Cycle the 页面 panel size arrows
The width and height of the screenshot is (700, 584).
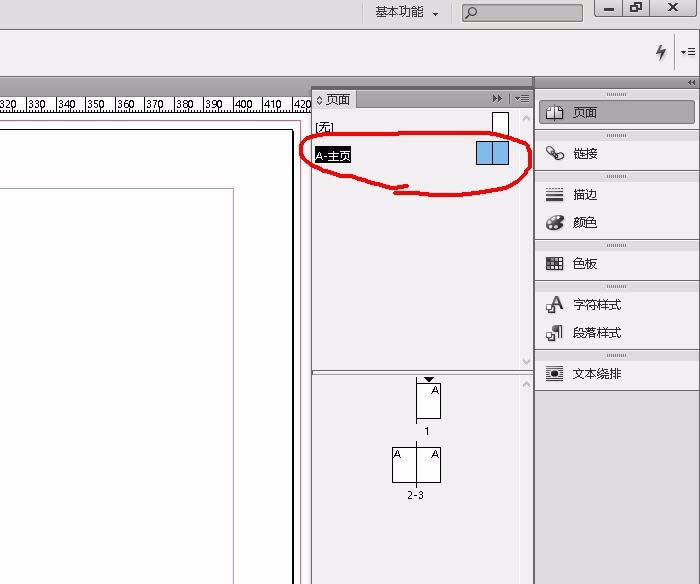(x=319, y=100)
